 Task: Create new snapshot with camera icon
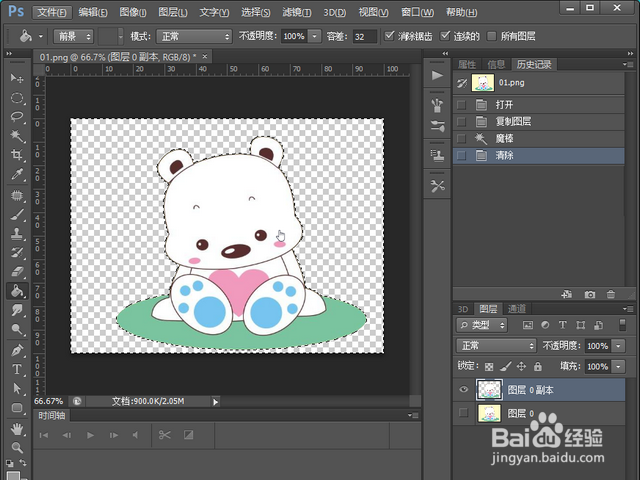(589, 294)
